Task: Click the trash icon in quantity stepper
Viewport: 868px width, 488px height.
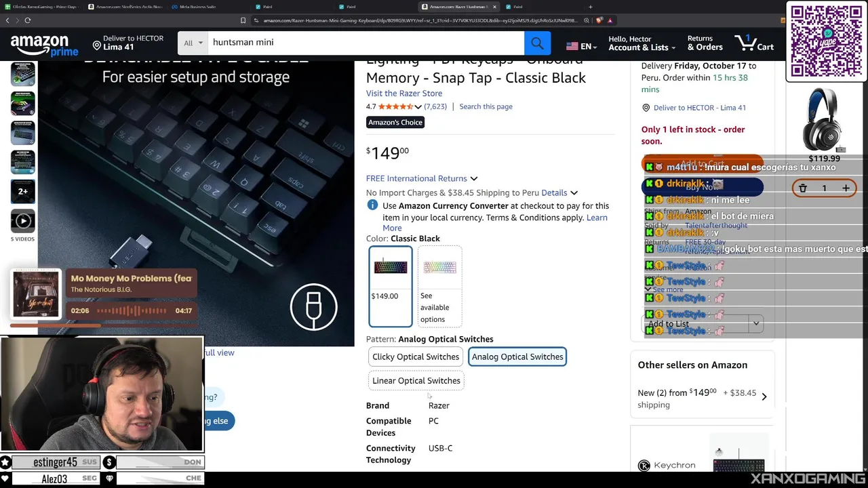Action: [x=803, y=188]
